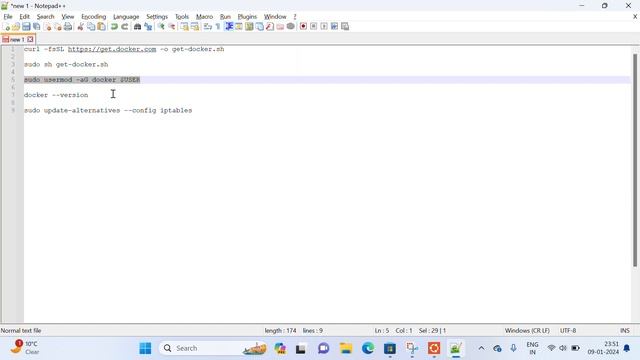This screenshot has height=360, width=640.
Task: Click the Open file toolbar icon
Action: click(16, 27)
